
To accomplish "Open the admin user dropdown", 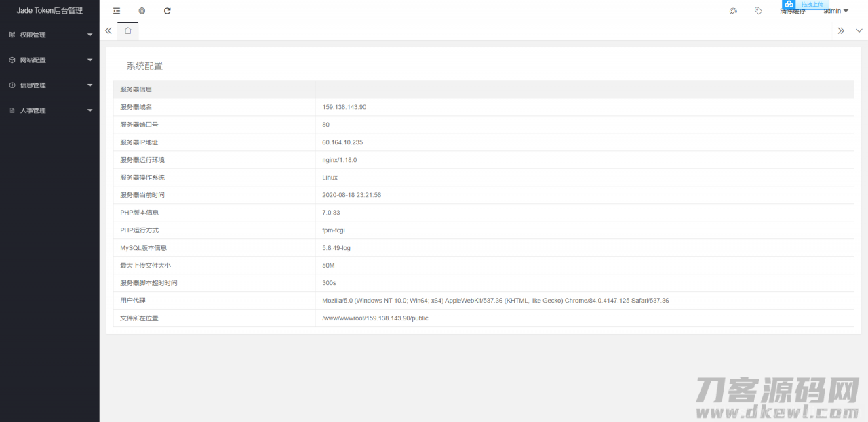I will point(836,11).
